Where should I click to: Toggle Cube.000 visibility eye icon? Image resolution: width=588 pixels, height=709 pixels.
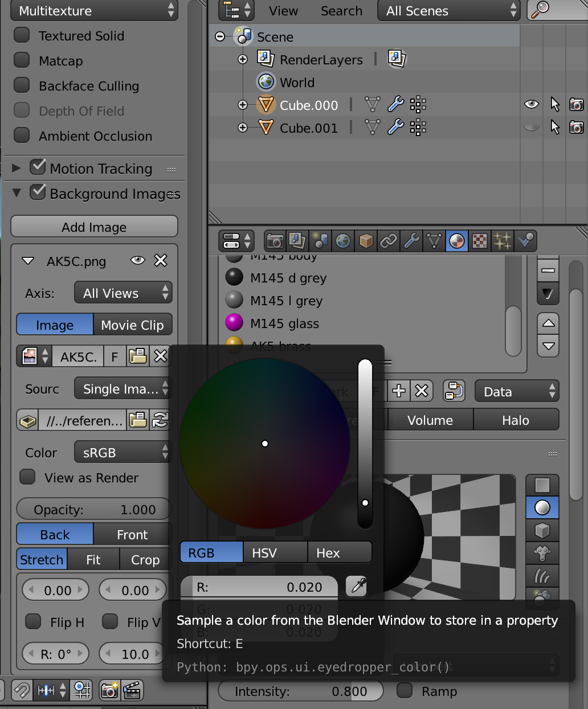(531, 104)
